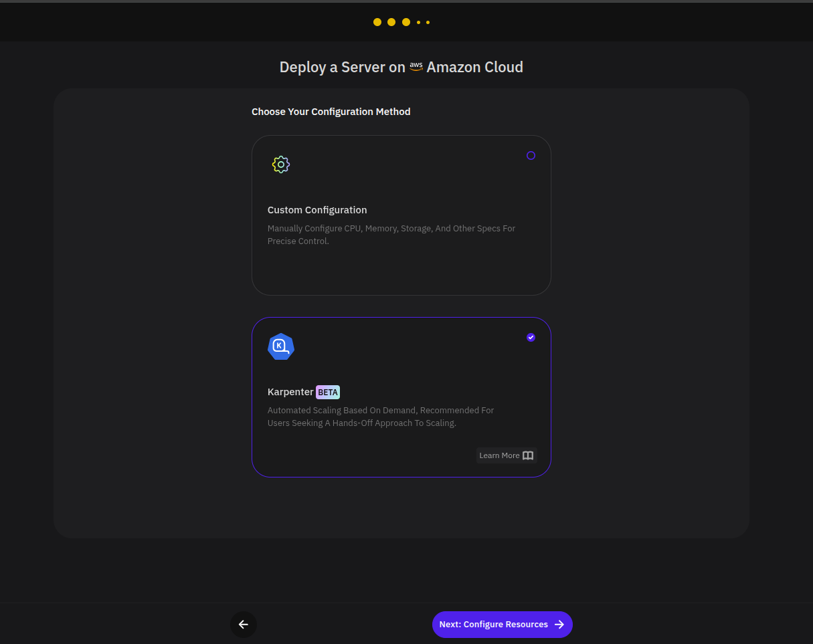
Task: Open the Learn More link
Action: [507, 455]
